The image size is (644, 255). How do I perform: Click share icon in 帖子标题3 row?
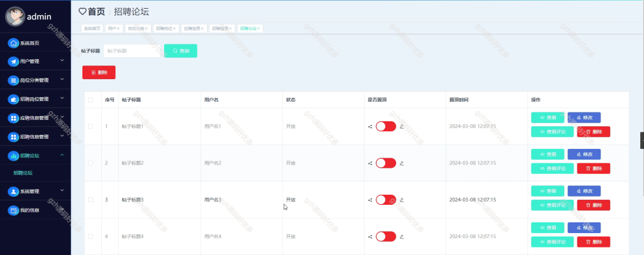pyautogui.click(x=370, y=200)
